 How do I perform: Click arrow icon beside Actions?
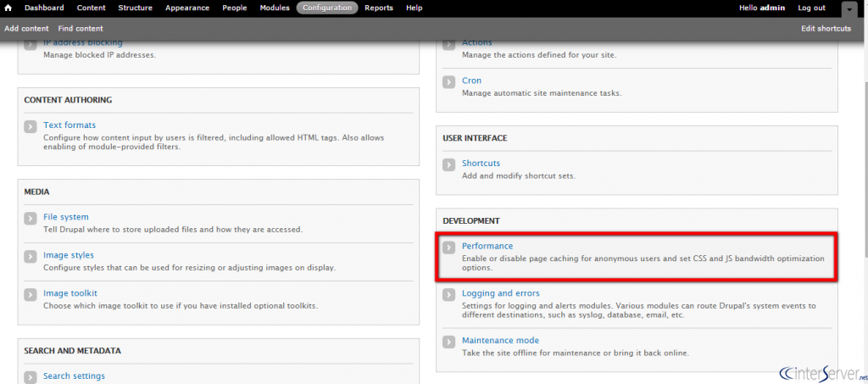(x=449, y=44)
